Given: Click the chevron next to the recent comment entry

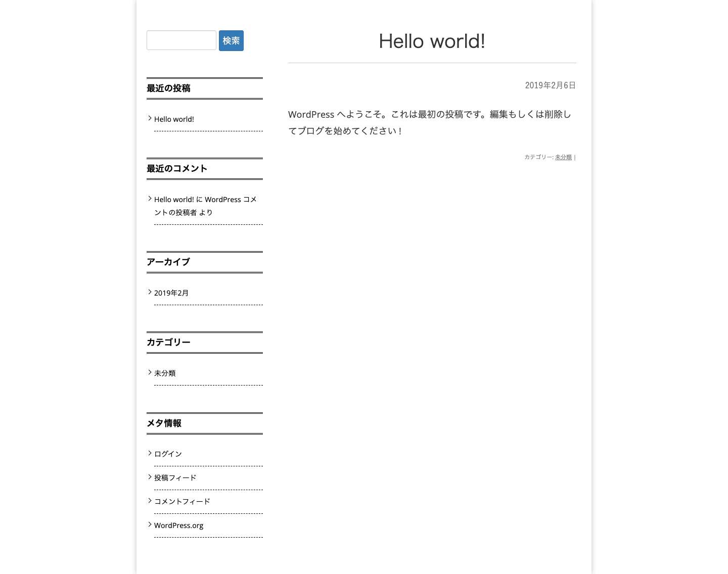Looking at the screenshot, I should [x=150, y=198].
